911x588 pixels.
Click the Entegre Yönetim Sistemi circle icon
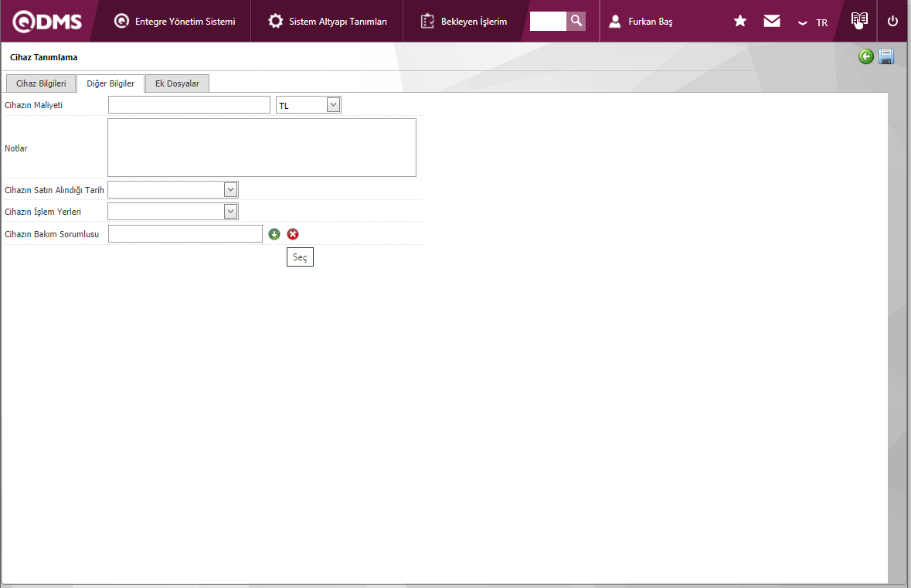[x=121, y=21]
